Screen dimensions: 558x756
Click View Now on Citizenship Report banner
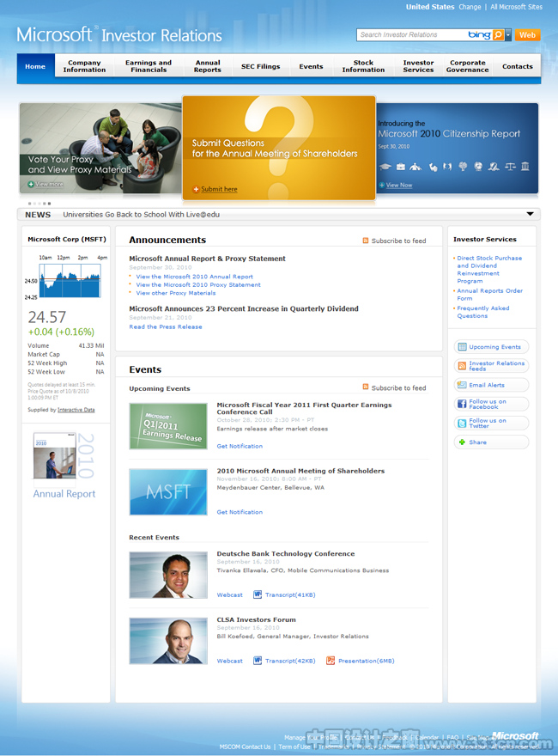click(399, 186)
